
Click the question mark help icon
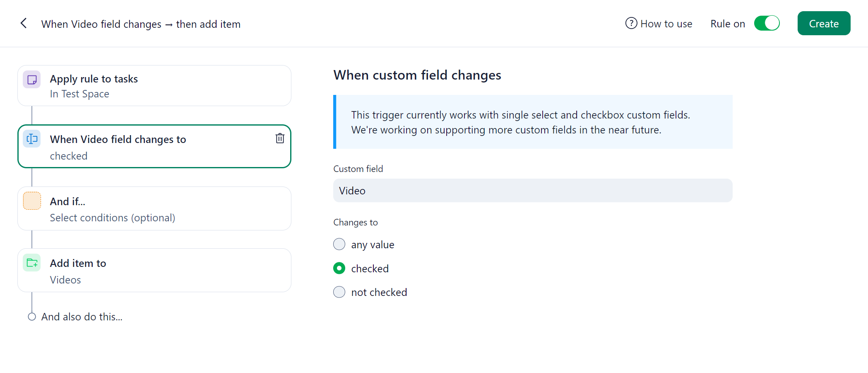tap(631, 23)
